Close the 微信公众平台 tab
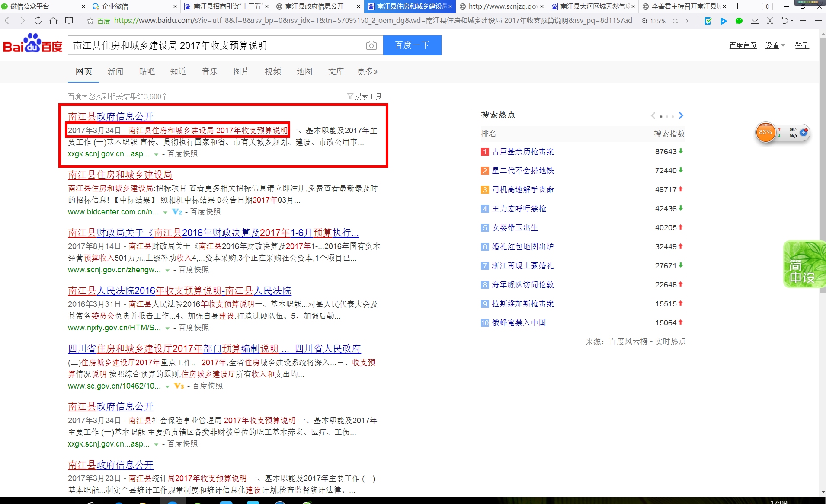This screenshot has width=826, height=504. (83, 6)
